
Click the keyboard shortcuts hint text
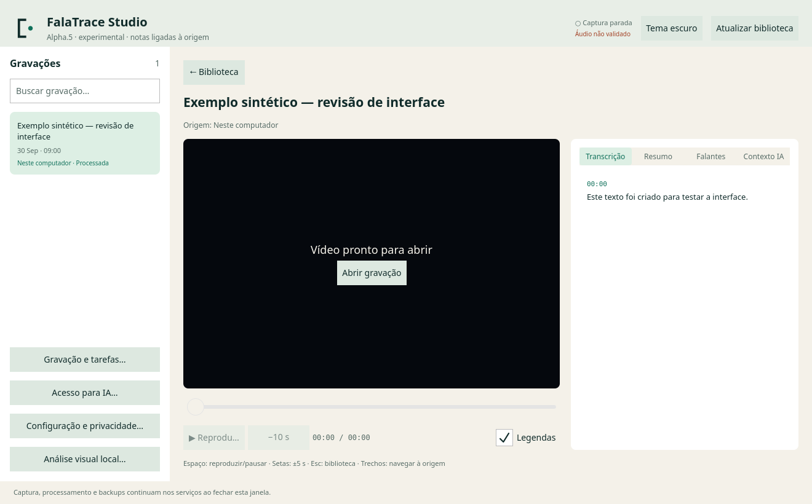tap(314, 463)
